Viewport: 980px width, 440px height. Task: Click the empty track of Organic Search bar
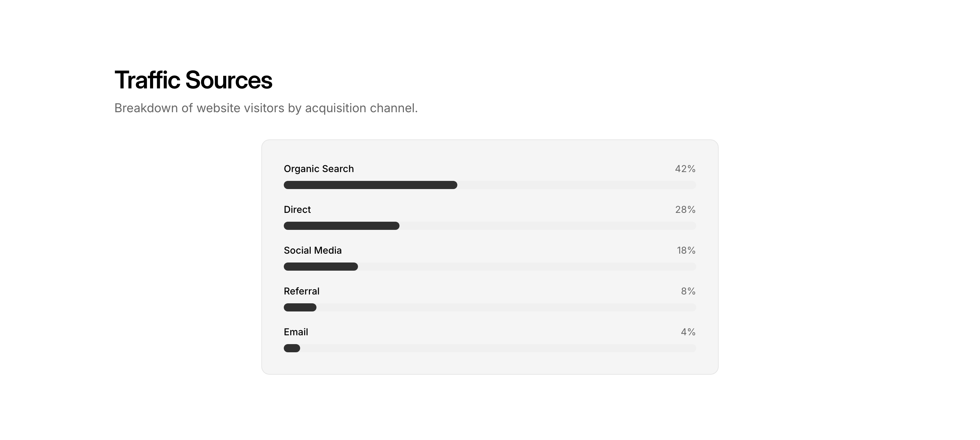tap(576, 185)
